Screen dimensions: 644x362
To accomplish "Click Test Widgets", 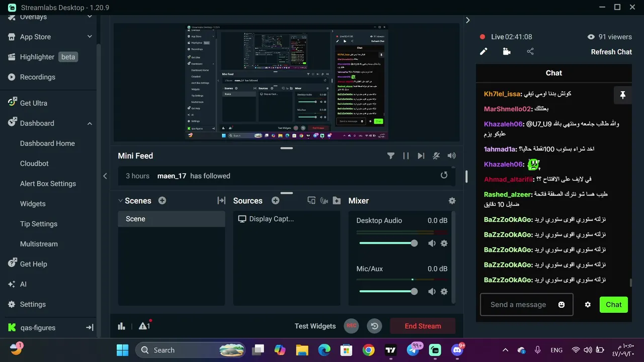I will pyautogui.click(x=315, y=326).
